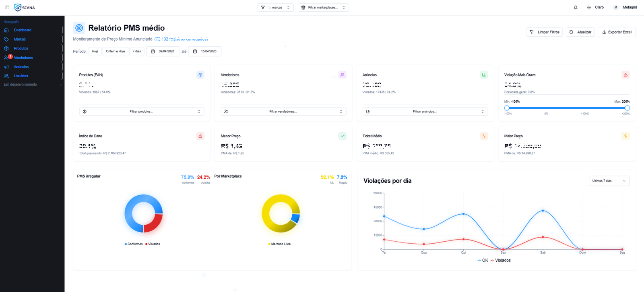Click the bar chart icon on Anúncios card

(x=484, y=75)
